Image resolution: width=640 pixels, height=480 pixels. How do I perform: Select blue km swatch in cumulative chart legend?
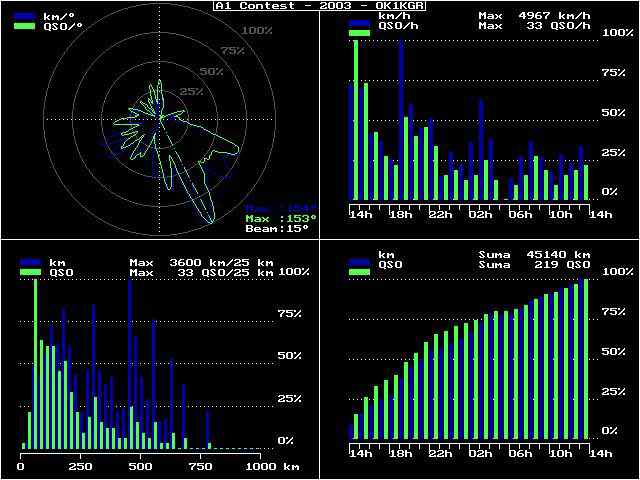(x=360, y=264)
